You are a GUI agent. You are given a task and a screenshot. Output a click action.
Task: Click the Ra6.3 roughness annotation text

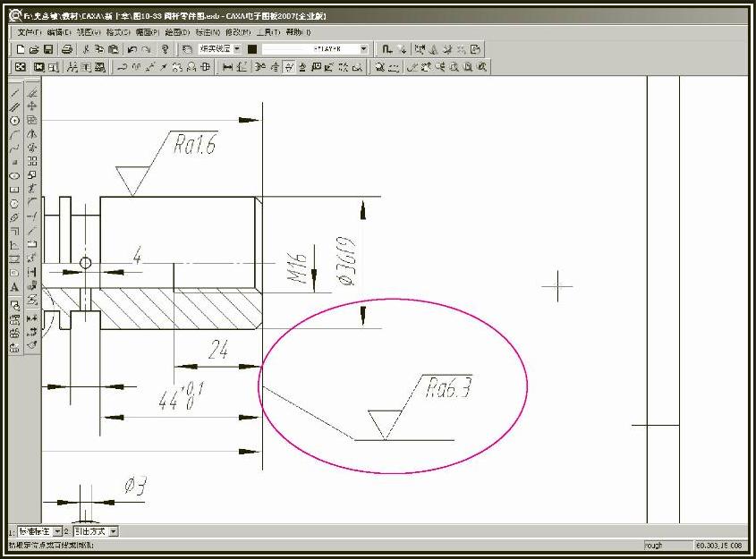[448, 388]
